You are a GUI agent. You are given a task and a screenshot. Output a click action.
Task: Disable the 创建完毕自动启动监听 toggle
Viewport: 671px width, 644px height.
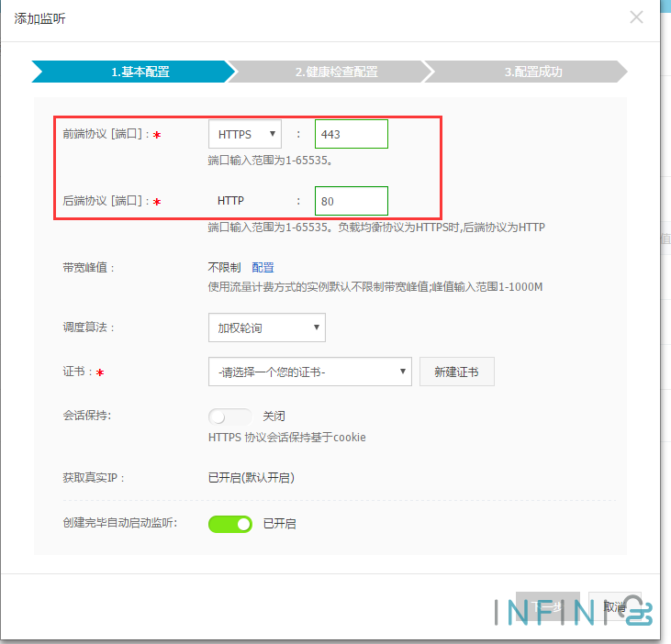[x=230, y=524]
